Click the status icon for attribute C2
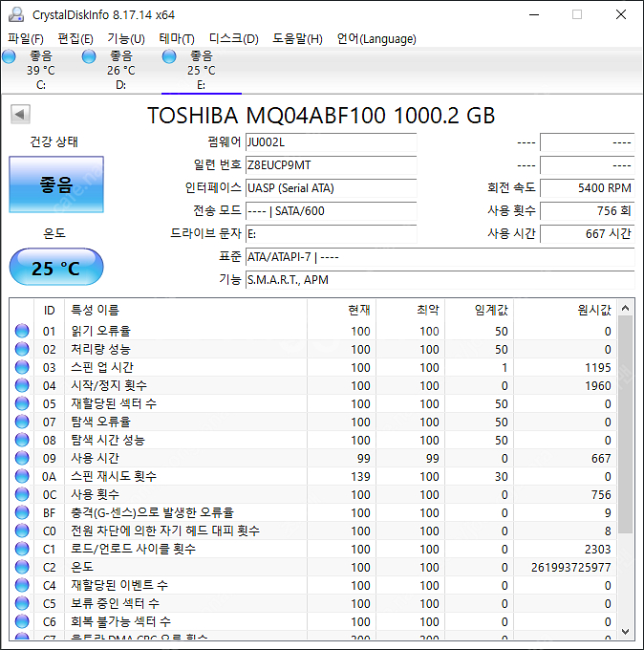The height and width of the screenshot is (650, 644). pos(22,567)
